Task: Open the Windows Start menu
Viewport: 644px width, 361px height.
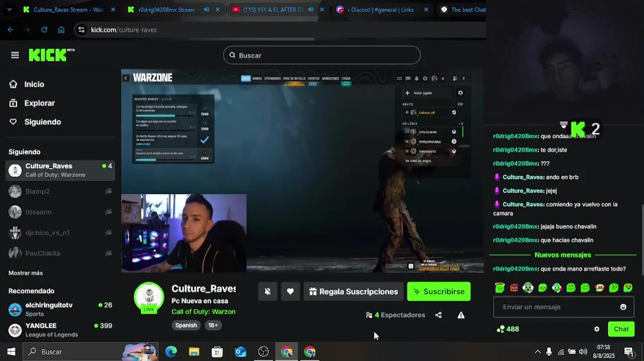Action: [11, 351]
